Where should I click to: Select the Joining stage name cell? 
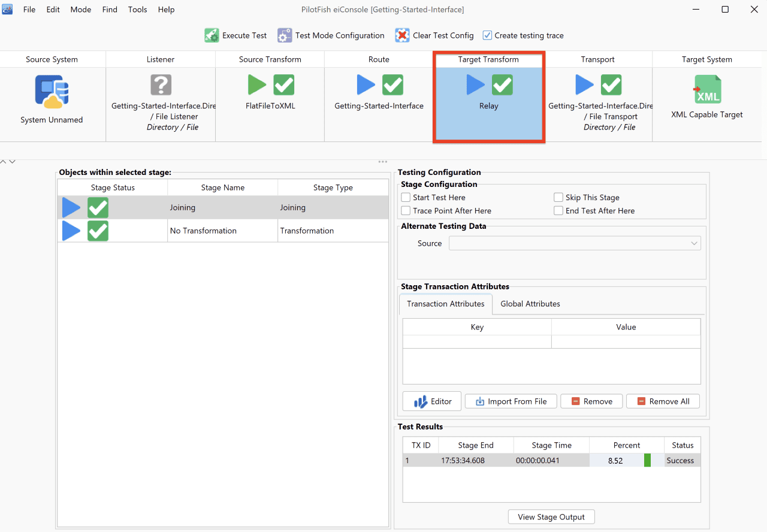point(223,208)
